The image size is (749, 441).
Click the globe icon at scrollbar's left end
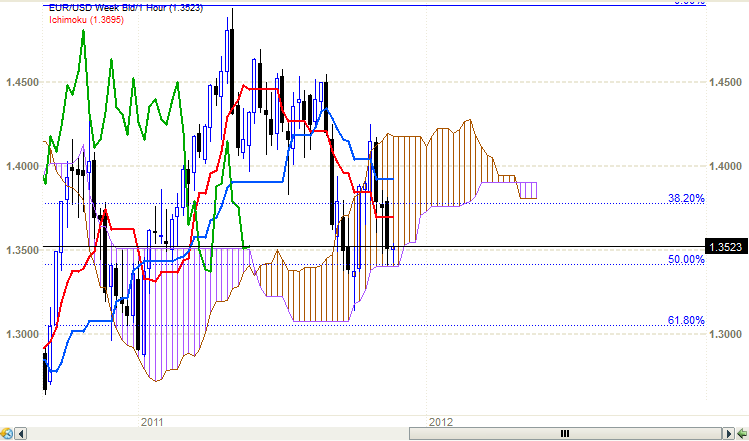coord(7,434)
